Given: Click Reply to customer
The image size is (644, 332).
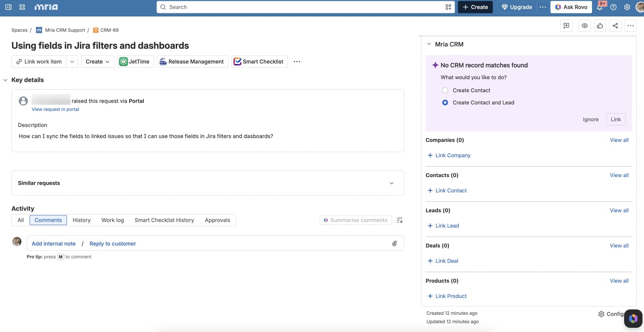Looking at the screenshot, I should pos(113,244).
